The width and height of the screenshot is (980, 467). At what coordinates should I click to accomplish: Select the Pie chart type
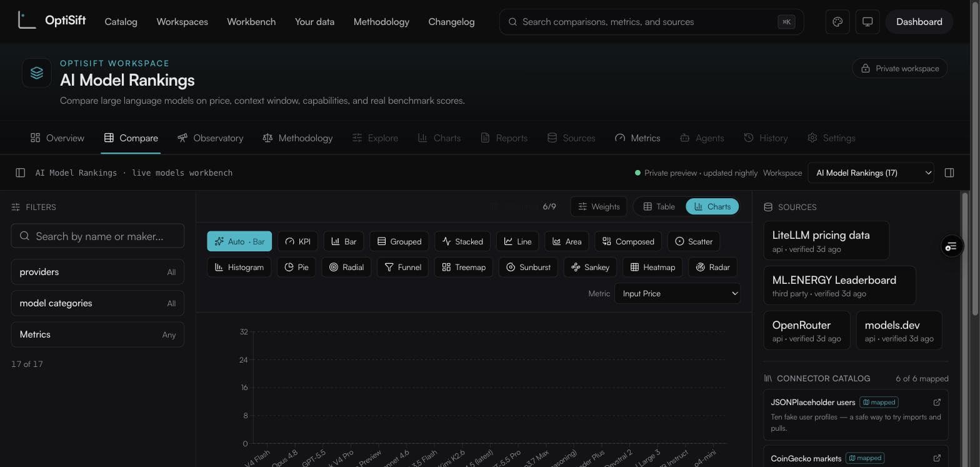296,267
